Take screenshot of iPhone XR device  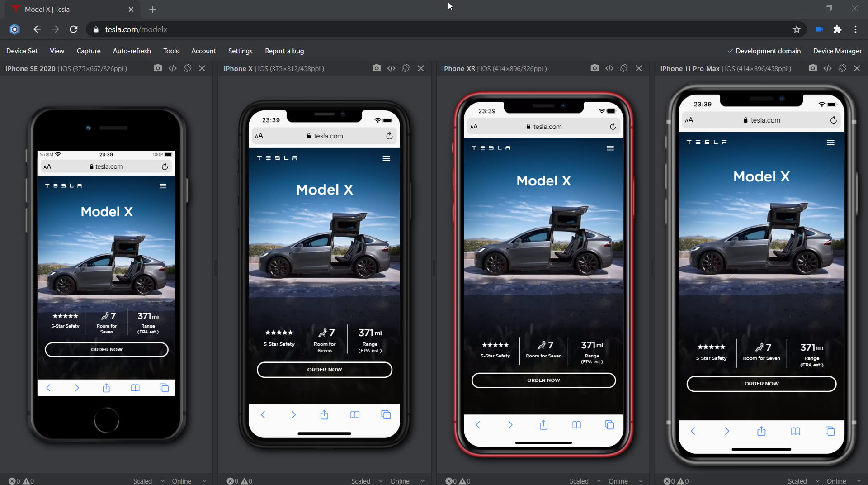tap(594, 68)
